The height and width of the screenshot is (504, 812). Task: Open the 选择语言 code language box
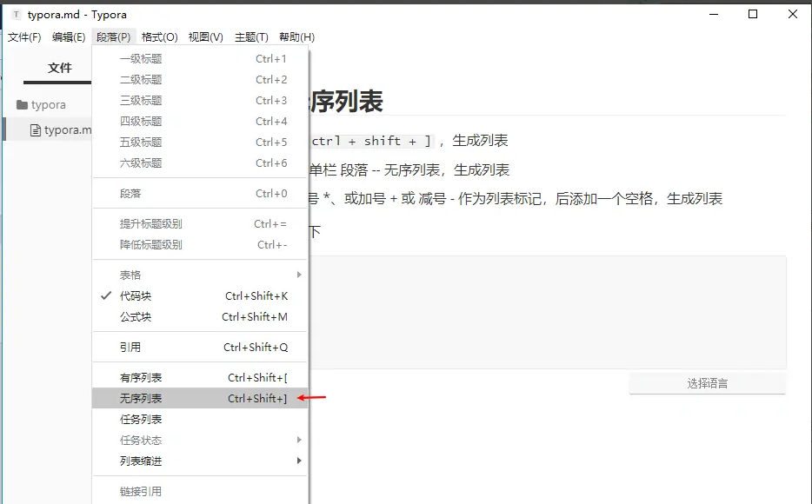[708, 383]
